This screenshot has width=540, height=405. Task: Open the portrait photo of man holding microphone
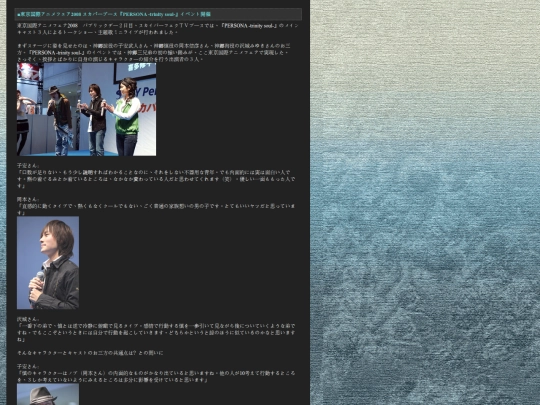point(48,262)
